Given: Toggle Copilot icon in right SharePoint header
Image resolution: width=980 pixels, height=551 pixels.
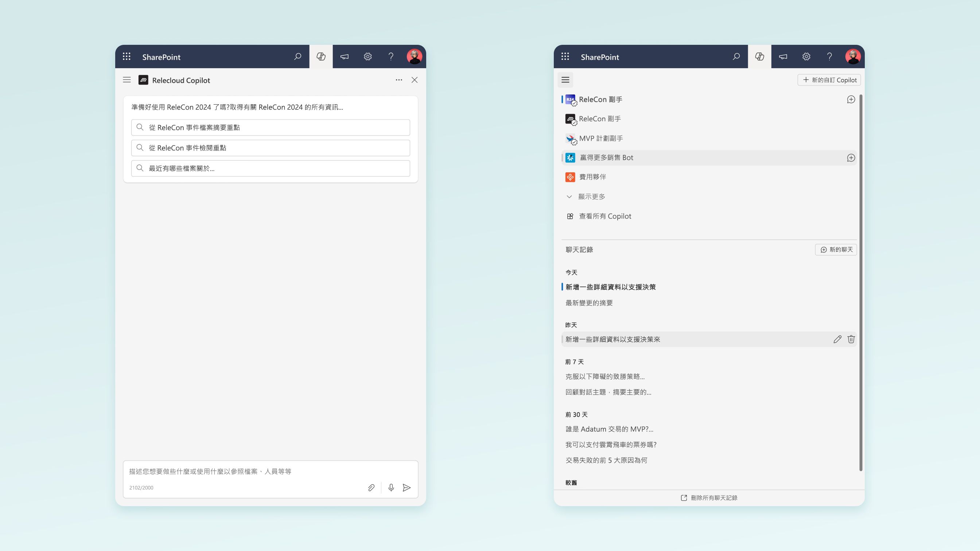Looking at the screenshot, I should click(760, 56).
